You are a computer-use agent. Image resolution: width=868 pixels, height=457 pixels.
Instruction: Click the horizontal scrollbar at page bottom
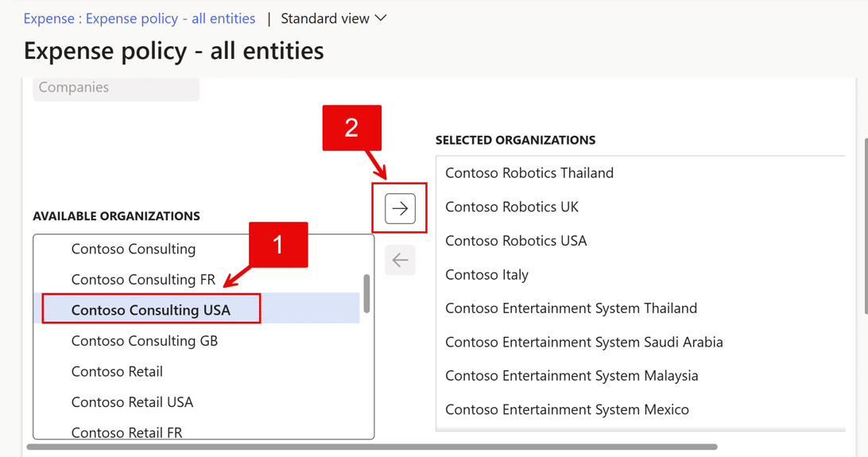coord(372,447)
